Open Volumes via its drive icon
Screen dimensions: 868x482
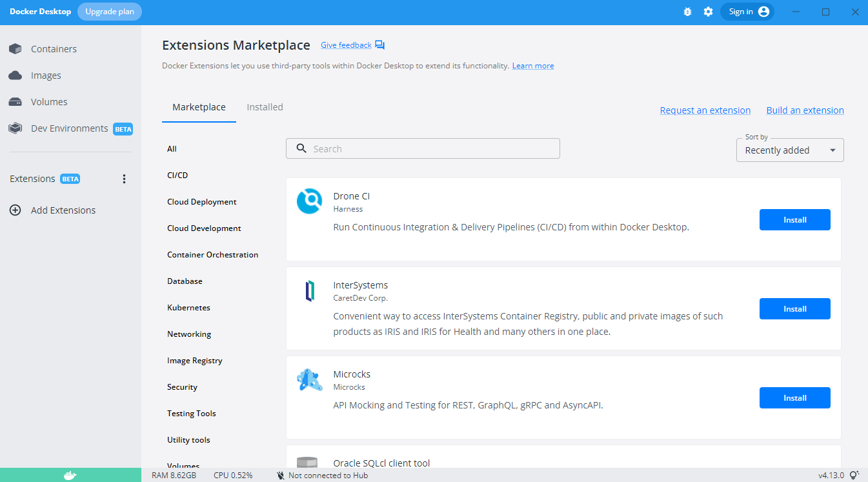pyautogui.click(x=15, y=102)
